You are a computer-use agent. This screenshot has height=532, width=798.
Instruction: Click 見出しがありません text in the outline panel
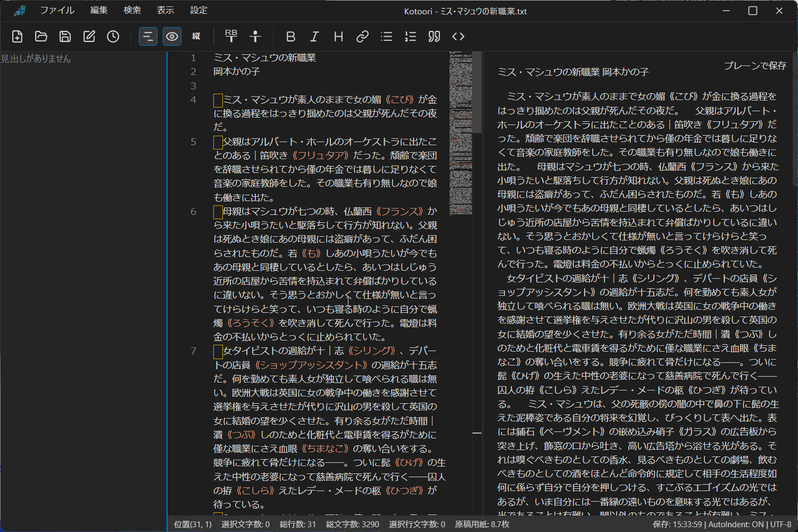[36, 59]
